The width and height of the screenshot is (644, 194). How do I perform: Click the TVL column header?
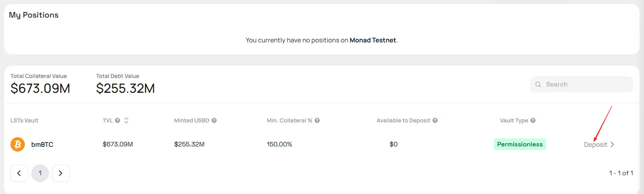pyautogui.click(x=107, y=120)
